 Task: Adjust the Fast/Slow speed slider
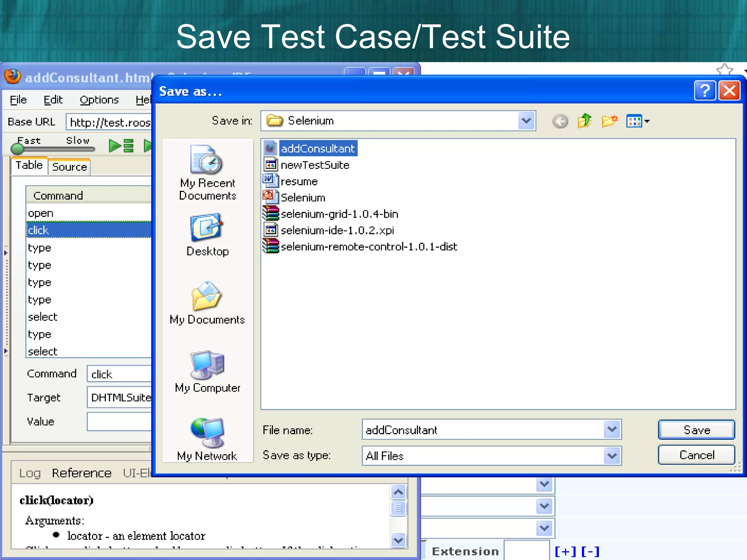[x=17, y=149]
